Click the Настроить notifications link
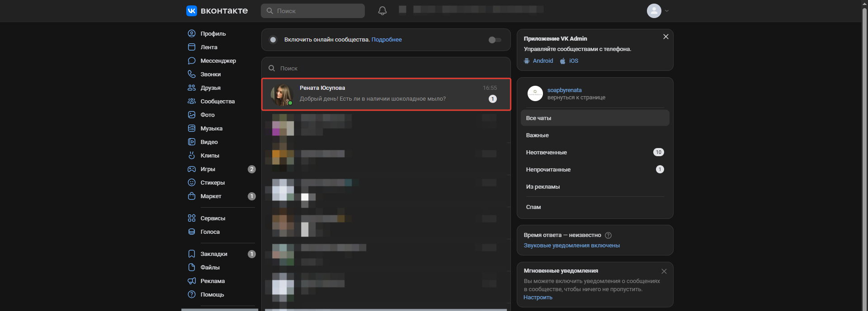The height and width of the screenshot is (311, 868). click(538, 297)
